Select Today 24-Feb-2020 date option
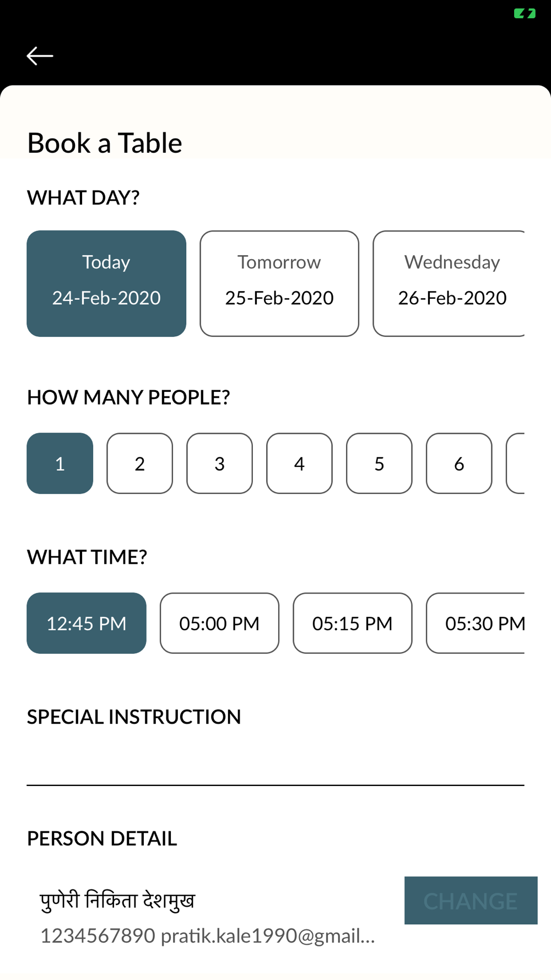 pyautogui.click(x=106, y=283)
